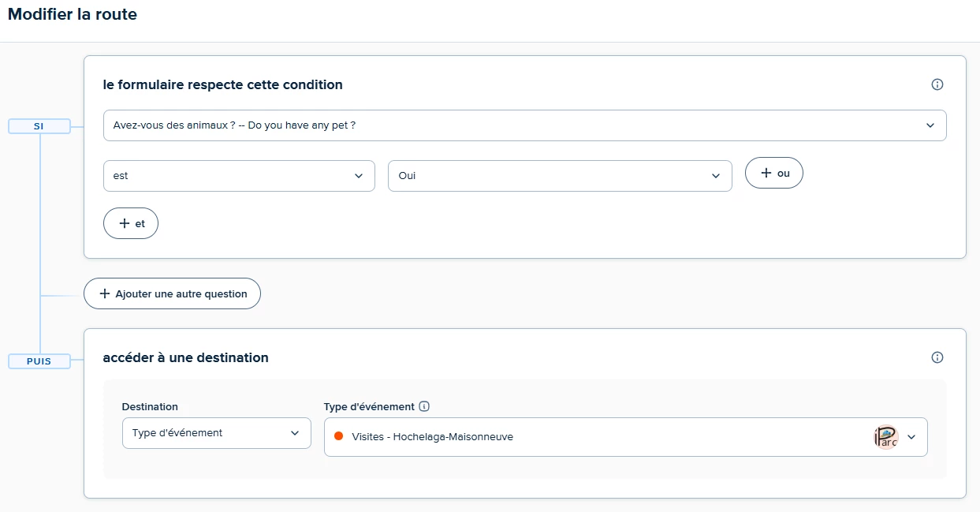Open the 'Oui' value dropdown
980x512 pixels.
coord(560,176)
